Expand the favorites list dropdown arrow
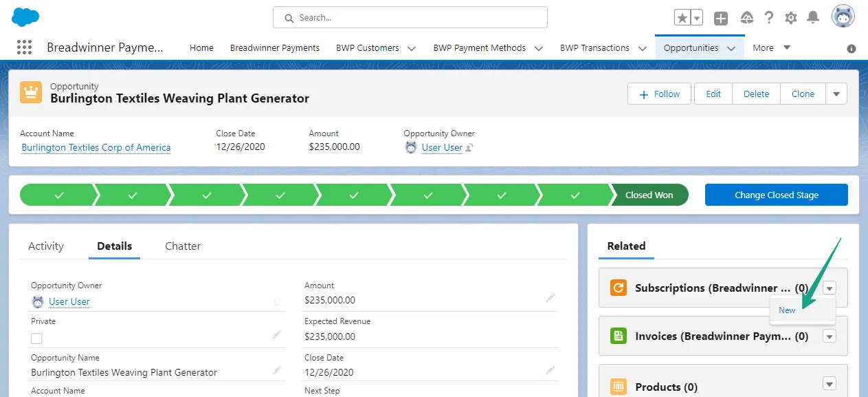868x397 pixels. 697,18
